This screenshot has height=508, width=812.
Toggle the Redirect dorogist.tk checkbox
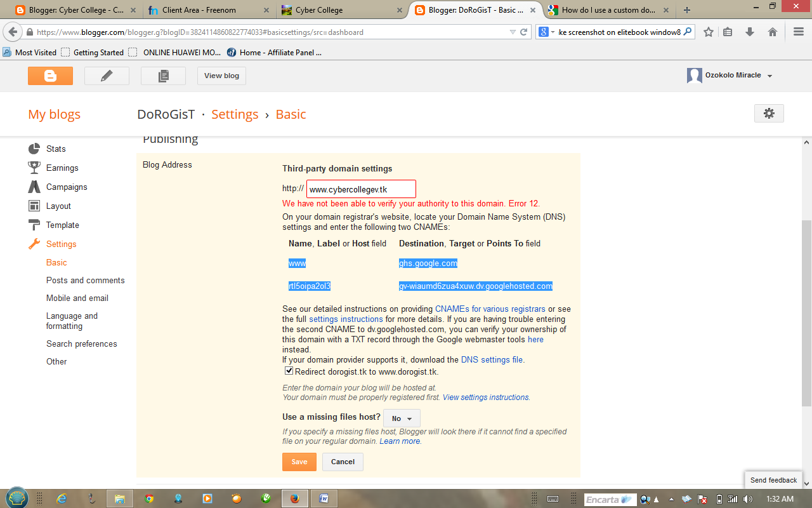(289, 371)
